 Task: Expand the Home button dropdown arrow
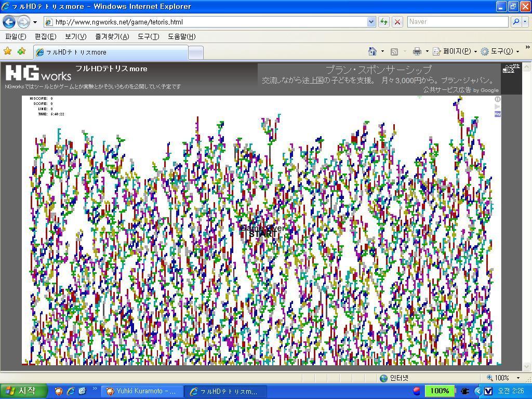[x=383, y=51]
